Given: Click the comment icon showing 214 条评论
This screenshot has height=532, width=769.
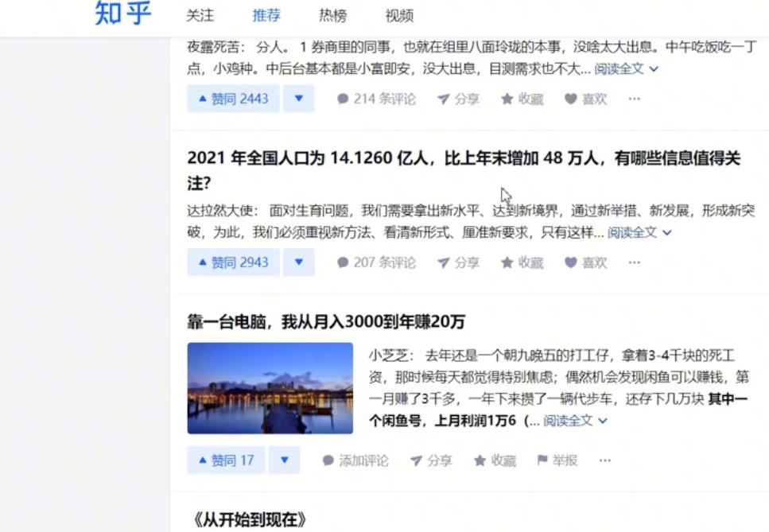Looking at the screenshot, I should tap(342, 99).
